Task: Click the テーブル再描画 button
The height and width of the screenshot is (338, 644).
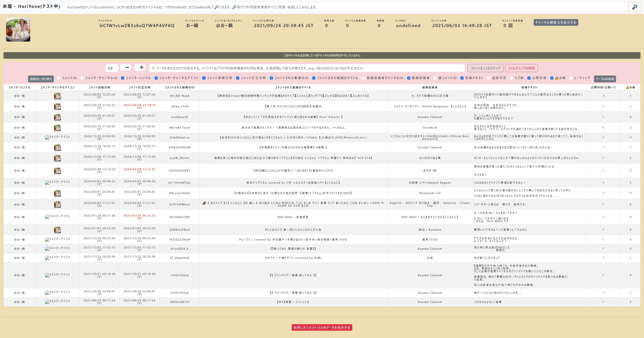Action: click(605, 79)
